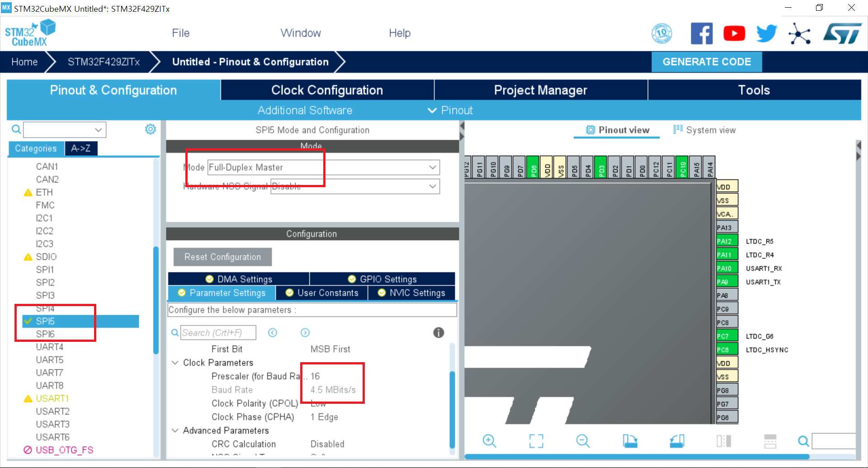This screenshot has height=468, width=868.
Task: Switch to the Project Manager tab
Action: [541, 90]
